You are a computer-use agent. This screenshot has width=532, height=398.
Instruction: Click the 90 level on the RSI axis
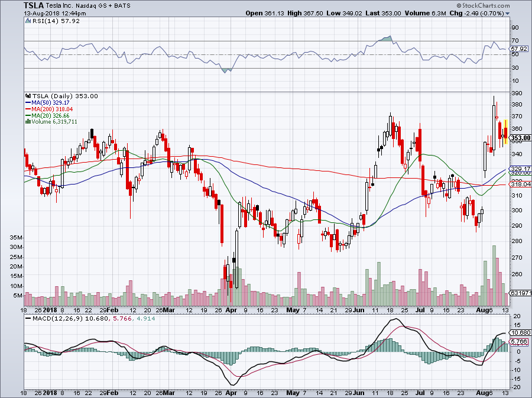coord(515,27)
